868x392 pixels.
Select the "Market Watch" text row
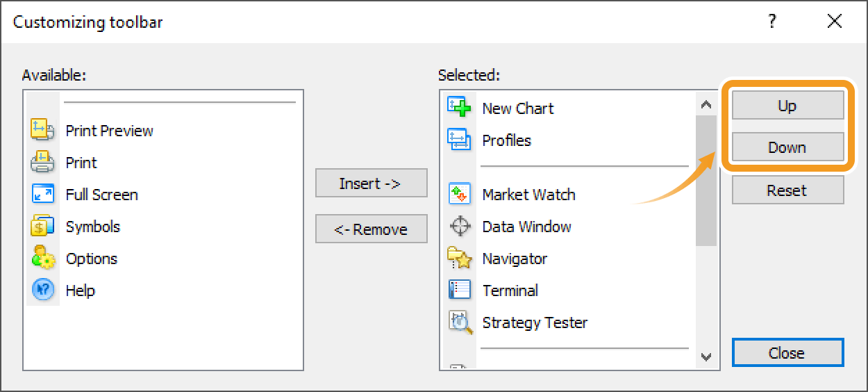[x=528, y=195]
